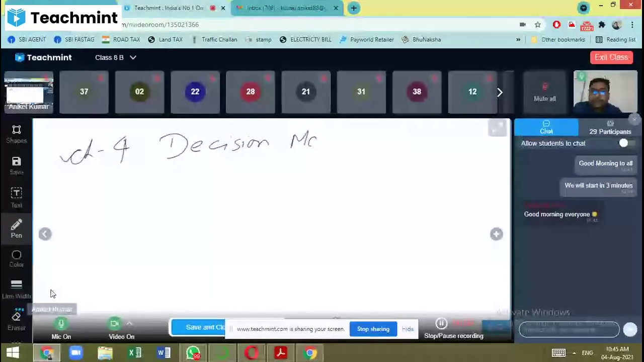Open Windows Start menu
The image size is (644, 362).
pos(13,353)
